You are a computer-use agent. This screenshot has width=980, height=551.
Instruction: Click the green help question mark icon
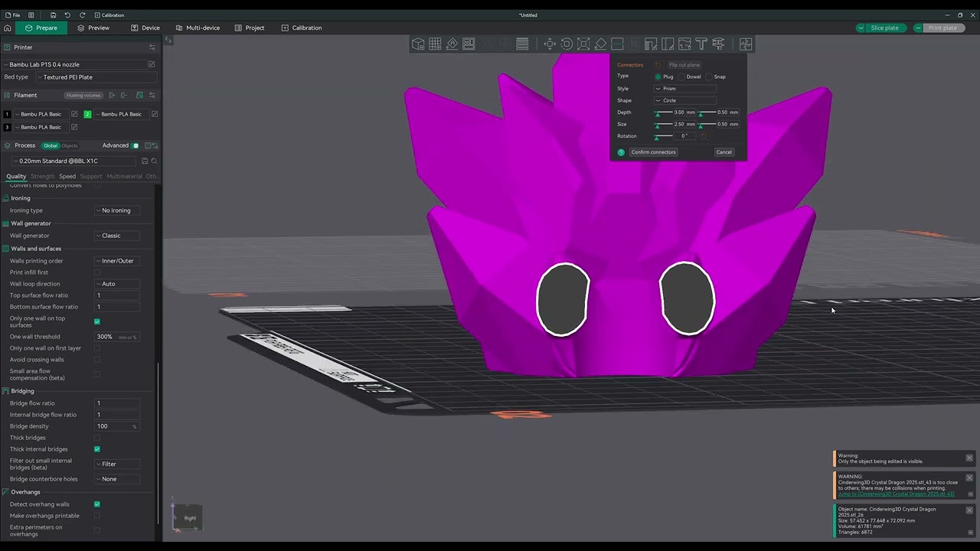click(621, 152)
